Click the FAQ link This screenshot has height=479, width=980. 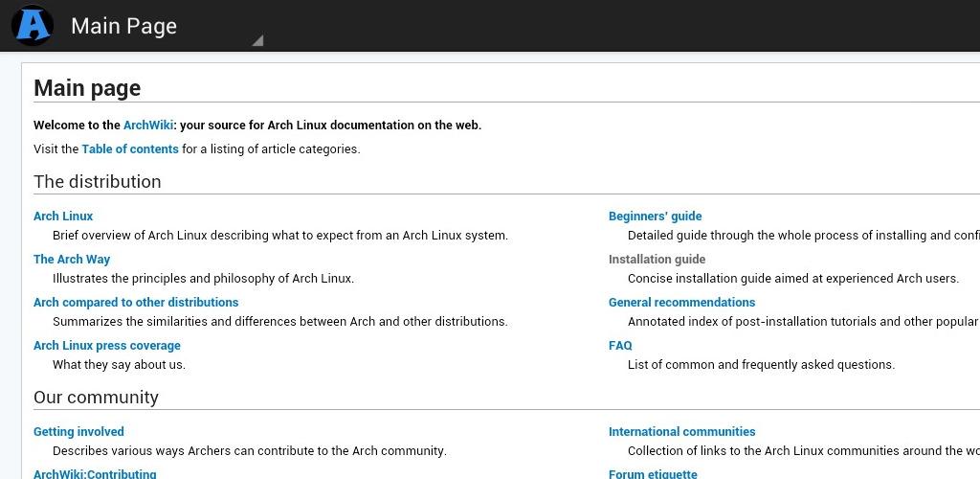coord(620,346)
